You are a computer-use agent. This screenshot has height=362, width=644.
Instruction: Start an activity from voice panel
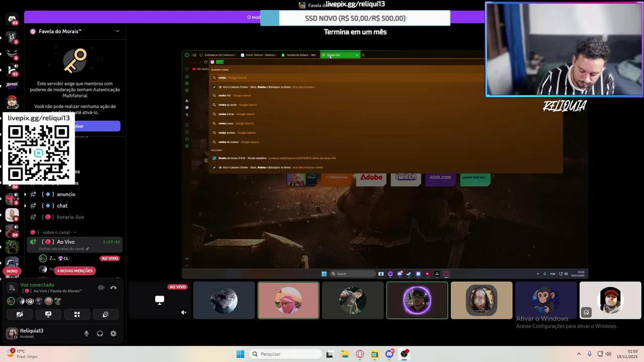click(77, 314)
